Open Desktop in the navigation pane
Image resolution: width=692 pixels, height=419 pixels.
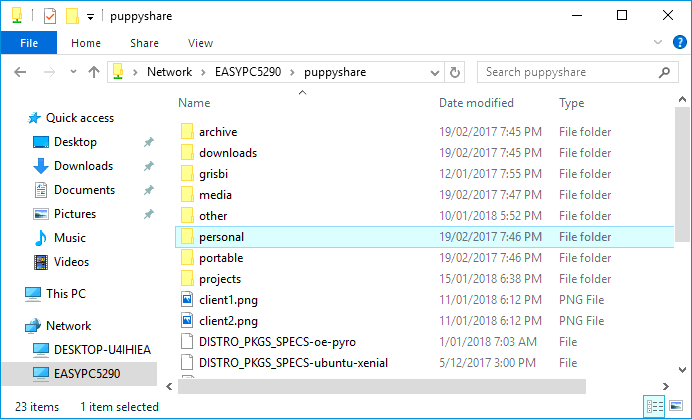(75, 142)
